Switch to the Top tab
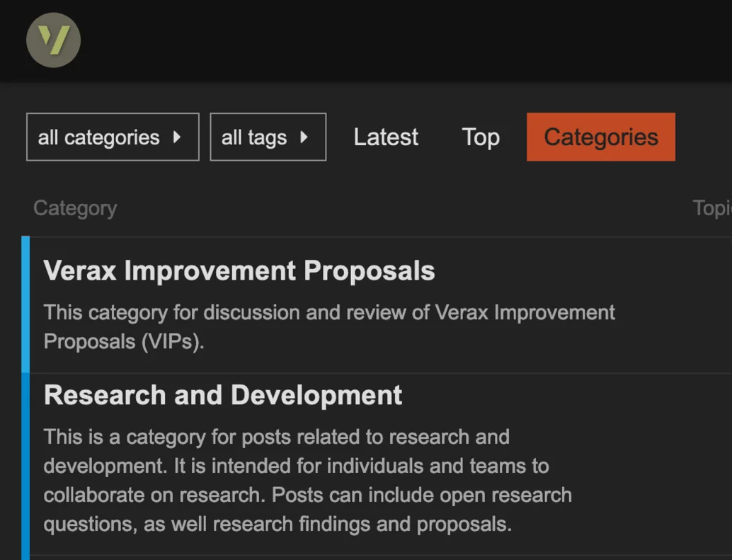732x560 pixels. [481, 137]
